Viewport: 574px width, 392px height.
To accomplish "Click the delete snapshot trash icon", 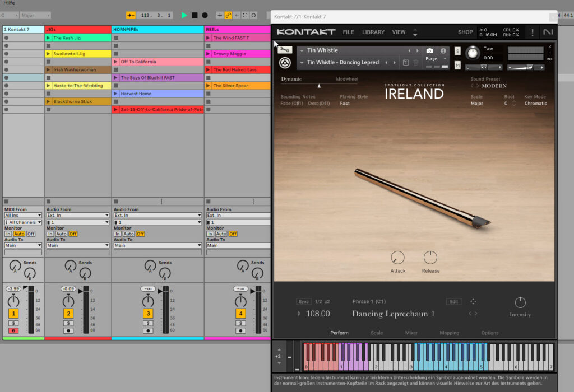I will click(416, 63).
